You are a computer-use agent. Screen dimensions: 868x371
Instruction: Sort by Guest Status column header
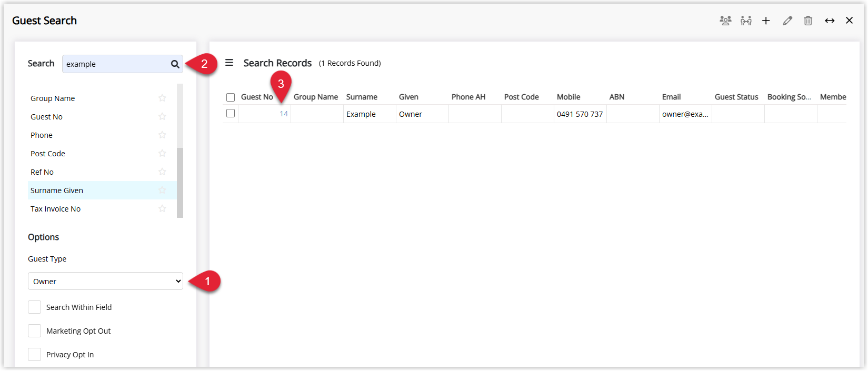(736, 97)
